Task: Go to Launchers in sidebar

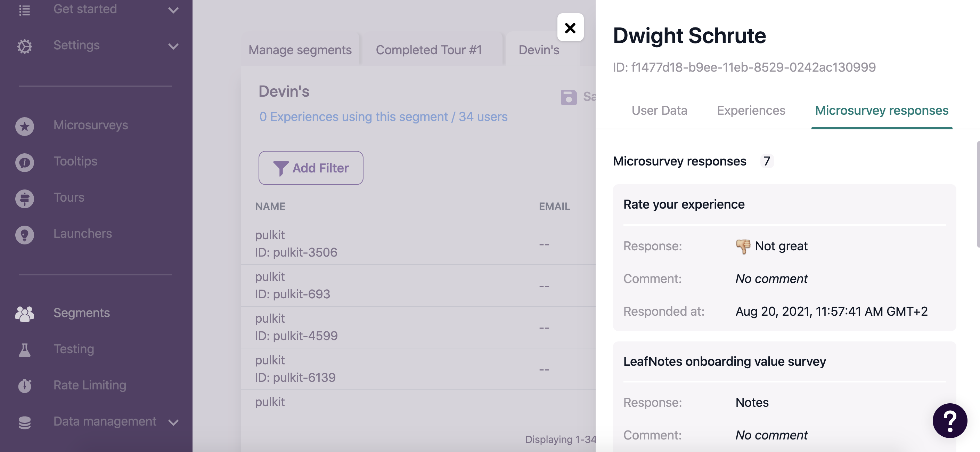Action: tap(83, 234)
